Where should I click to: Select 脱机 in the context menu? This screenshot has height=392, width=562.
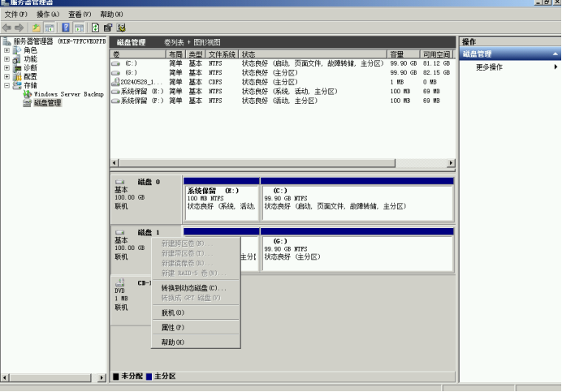click(172, 312)
